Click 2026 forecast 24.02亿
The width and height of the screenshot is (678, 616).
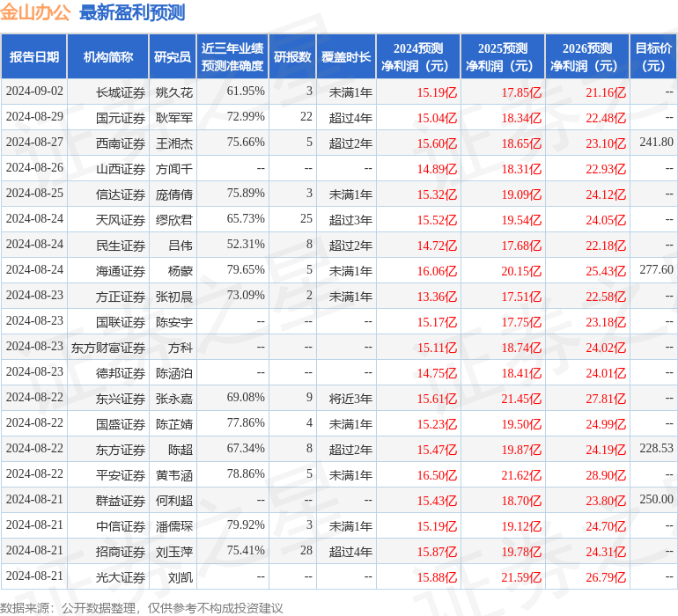pyautogui.click(x=606, y=348)
